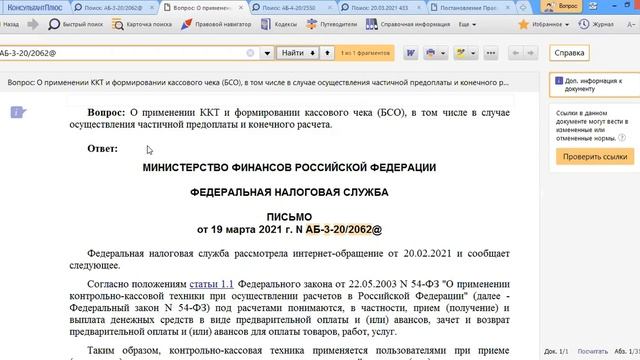Click the bookmark/notes icon in document toolbar
Screen dimensions: 640x360
point(461,53)
